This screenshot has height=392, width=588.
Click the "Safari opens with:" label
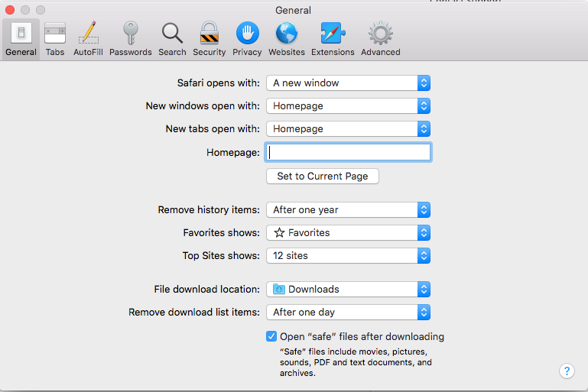(218, 83)
